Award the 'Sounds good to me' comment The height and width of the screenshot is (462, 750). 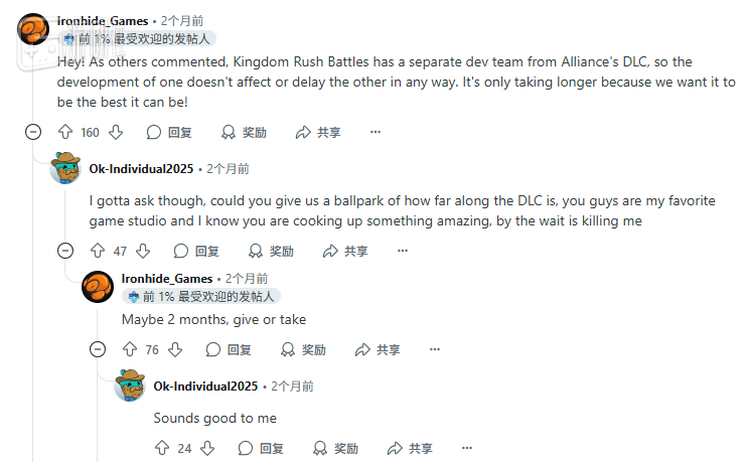point(335,449)
